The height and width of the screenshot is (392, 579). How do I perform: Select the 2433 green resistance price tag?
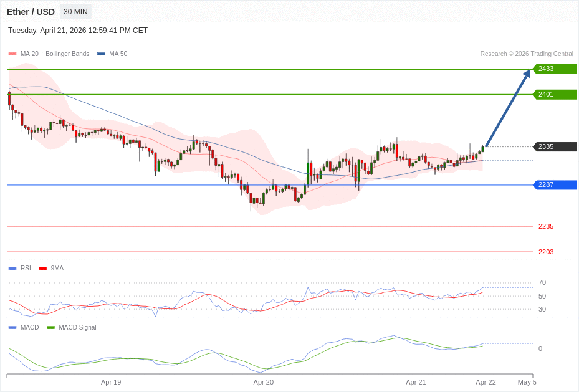(555, 69)
